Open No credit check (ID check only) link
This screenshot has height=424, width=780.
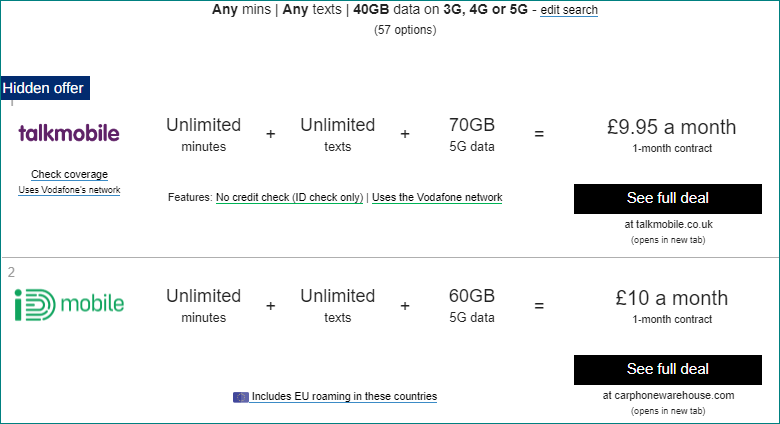pos(289,197)
